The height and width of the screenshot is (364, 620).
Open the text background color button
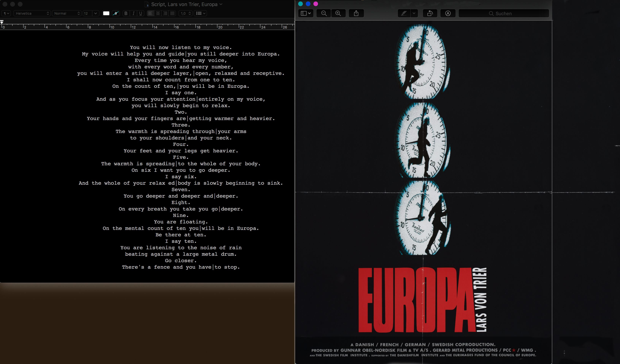(x=116, y=13)
